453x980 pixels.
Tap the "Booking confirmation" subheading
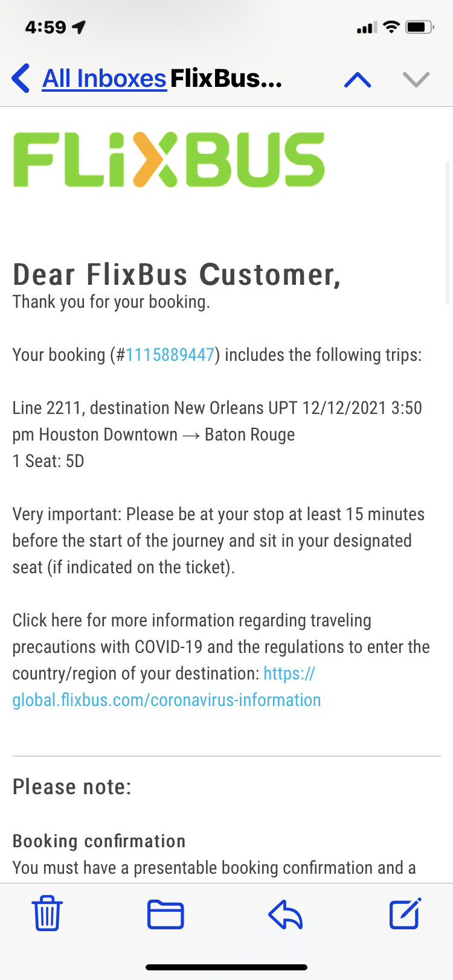coord(99,841)
